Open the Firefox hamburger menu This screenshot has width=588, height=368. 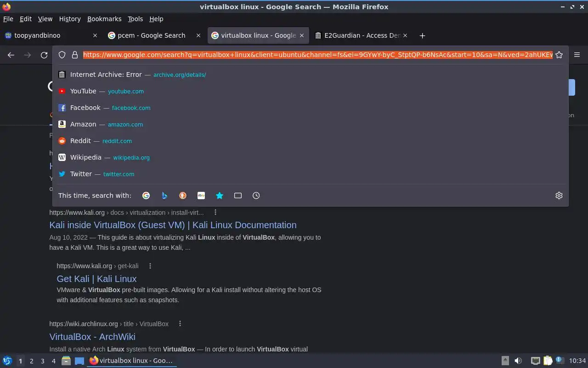[x=577, y=55]
